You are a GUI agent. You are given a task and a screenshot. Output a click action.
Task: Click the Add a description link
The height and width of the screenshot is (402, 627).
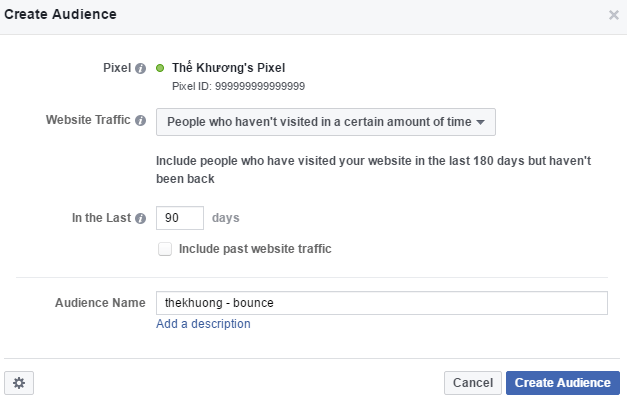click(203, 324)
